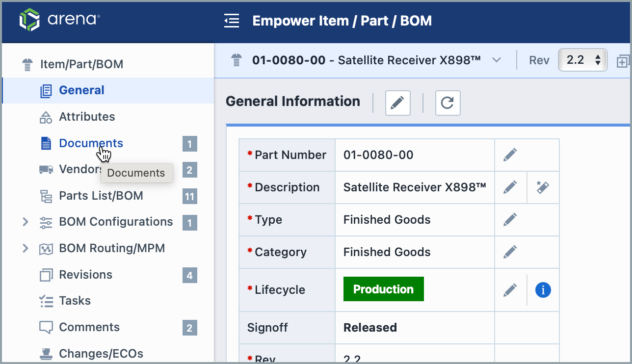
Task: Click the General list icon
Action: click(46, 91)
